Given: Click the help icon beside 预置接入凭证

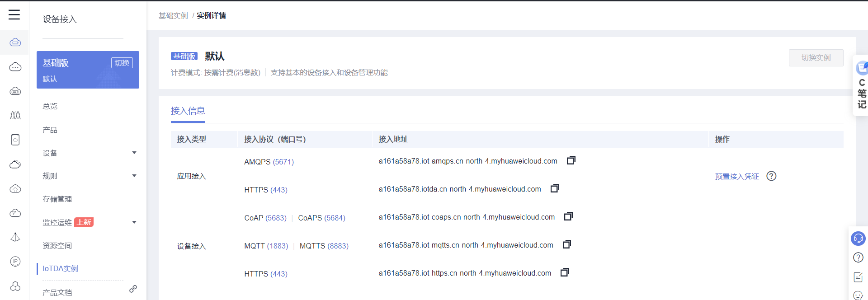Looking at the screenshot, I should click(771, 176).
